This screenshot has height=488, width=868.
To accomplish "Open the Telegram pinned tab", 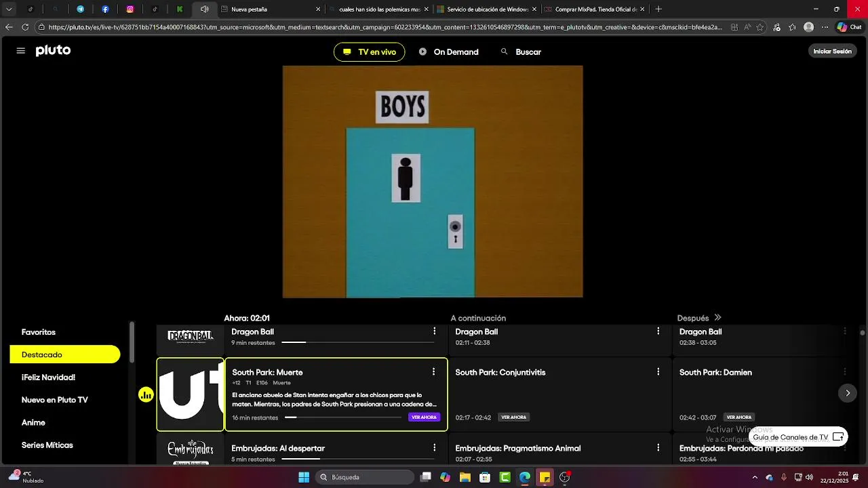I will pyautogui.click(x=80, y=9).
